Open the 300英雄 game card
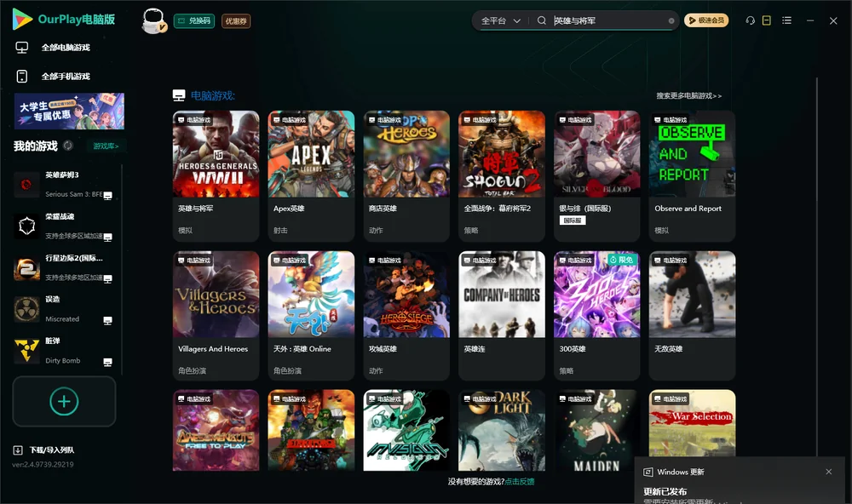This screenshot has width=852, height=504. 596,316
